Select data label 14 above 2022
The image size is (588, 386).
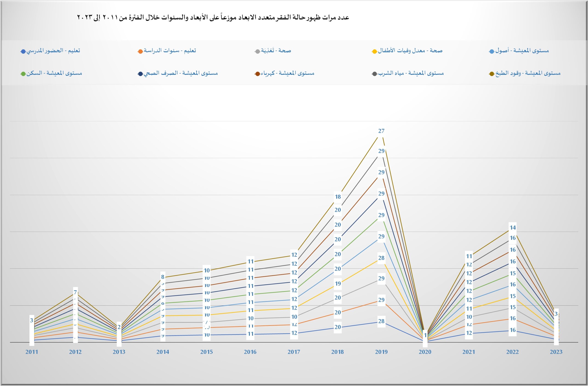click(513, 228)
